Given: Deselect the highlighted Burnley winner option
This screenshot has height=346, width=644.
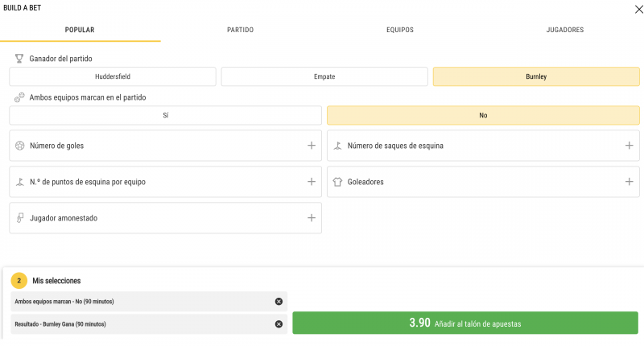Looking at the screenshot, I should [x=536, y=76].
